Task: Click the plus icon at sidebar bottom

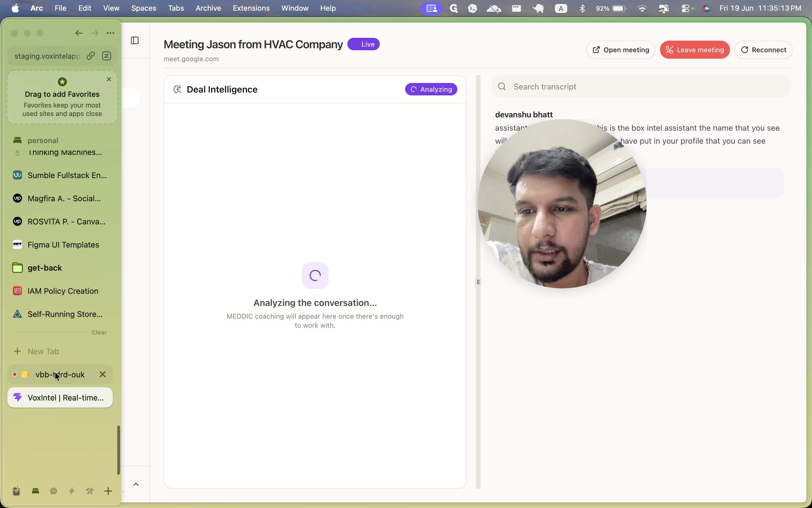Action: coord(108,491)
